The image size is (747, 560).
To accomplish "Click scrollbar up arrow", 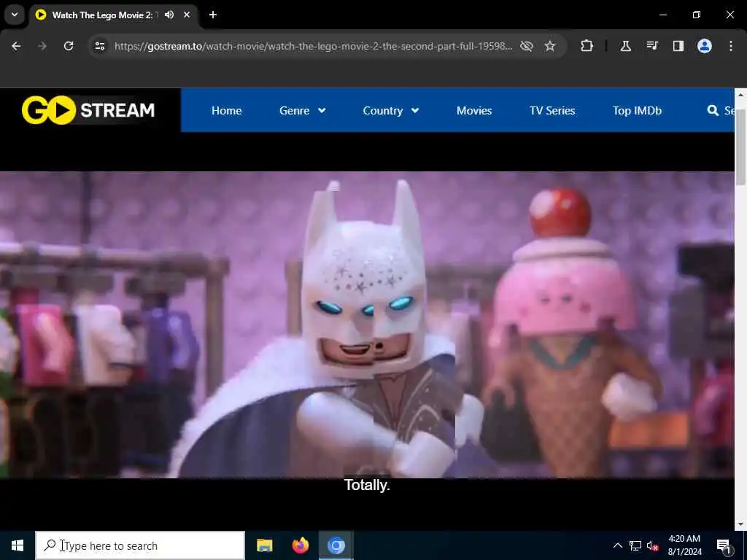I will coord(740,94).
